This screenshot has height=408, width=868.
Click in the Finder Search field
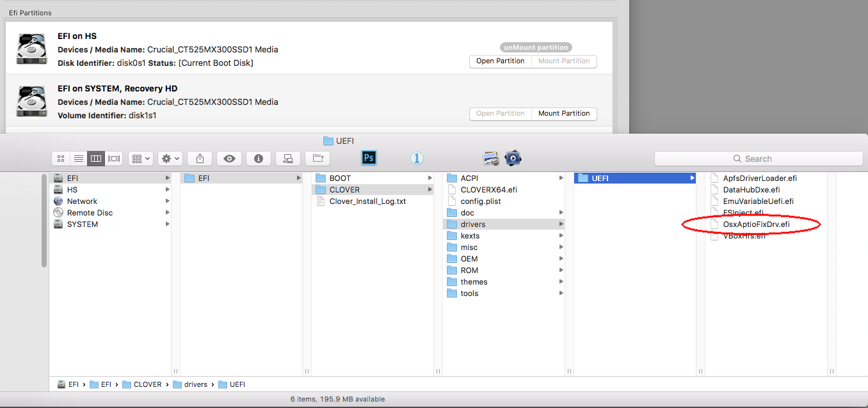click(759, 159)
